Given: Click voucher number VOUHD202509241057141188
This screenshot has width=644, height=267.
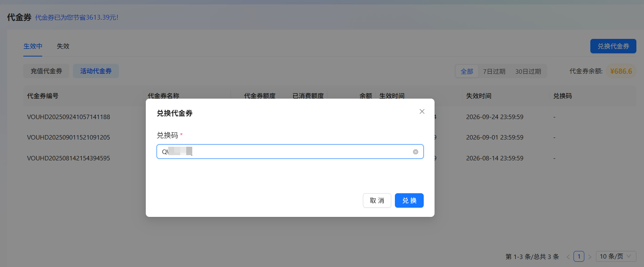Looking at the screenshot, I should [68, 117].
